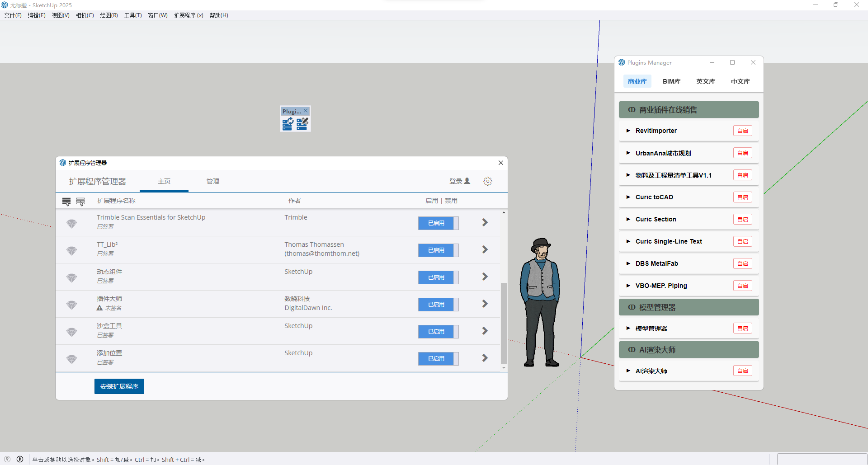Switch to the 管理 tab
The width and height of the screenshot is (868, 465).
point(212,181)
